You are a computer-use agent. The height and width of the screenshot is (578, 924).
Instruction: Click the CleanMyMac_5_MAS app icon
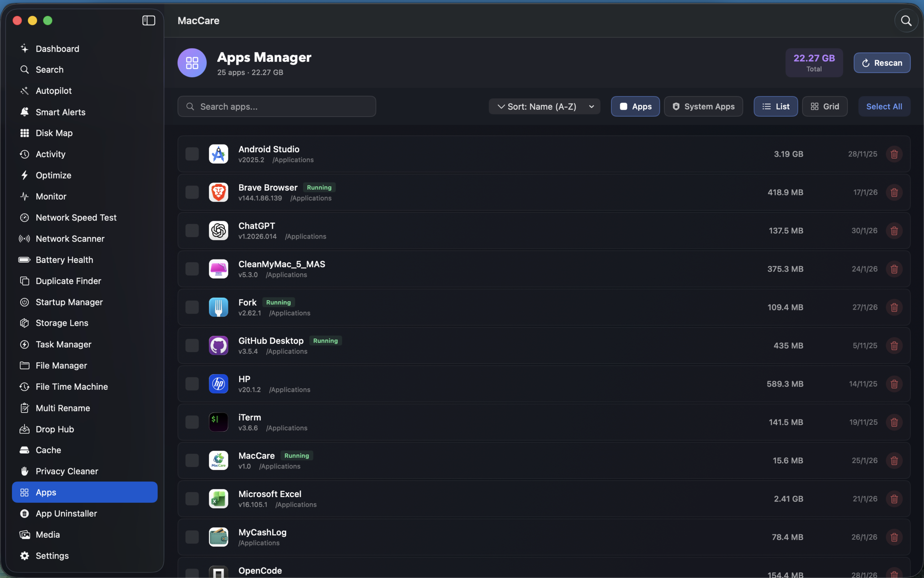pyautogui.click(x=218, y=269)
